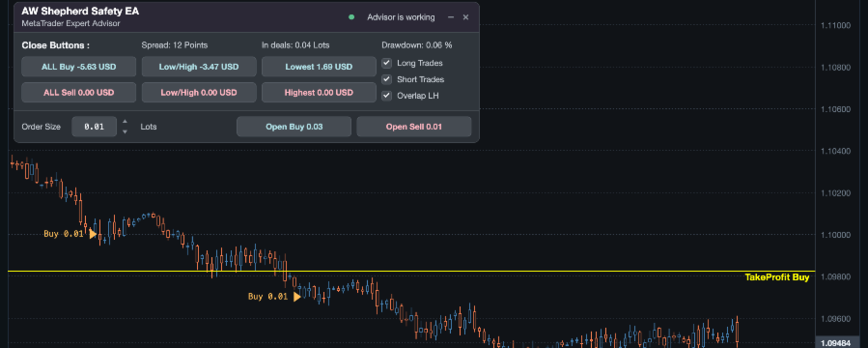Click the 1.10800 price axis label
Viewport: 868px width, 348px height.
click(835, 68)
